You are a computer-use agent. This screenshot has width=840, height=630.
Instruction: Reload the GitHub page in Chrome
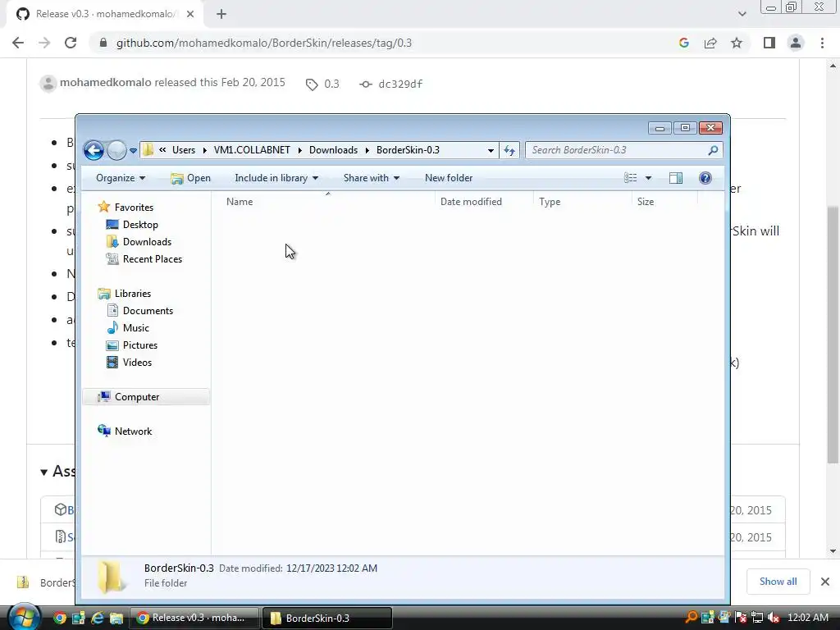tap(71, 43)
